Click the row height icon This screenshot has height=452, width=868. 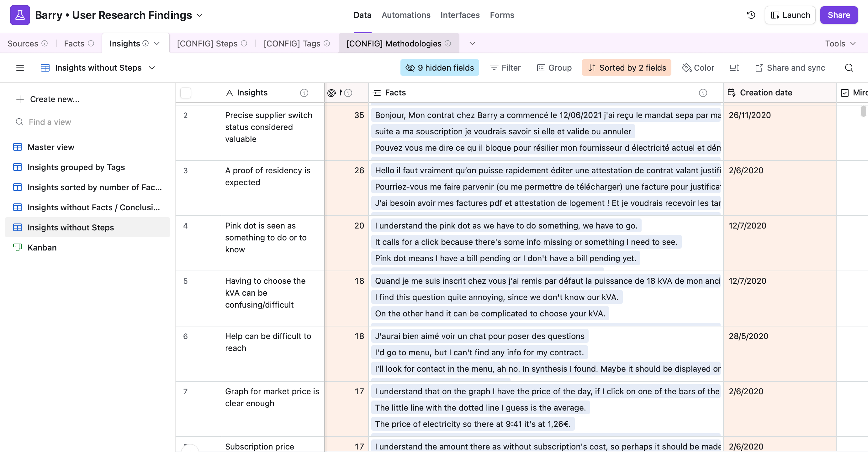(x=734, y=68)
